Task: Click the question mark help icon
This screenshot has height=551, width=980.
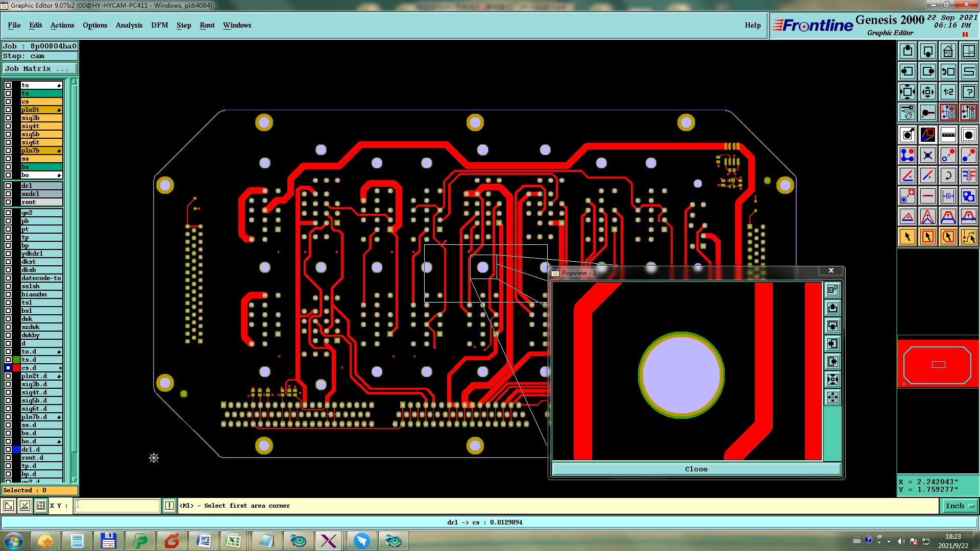Action: tap(968, 92)
